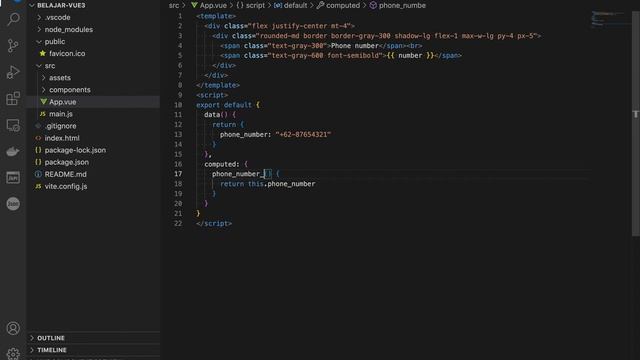Collapse the public folder
The height and width of the screenshot is (360, 640).
click(x=39, y=42)
